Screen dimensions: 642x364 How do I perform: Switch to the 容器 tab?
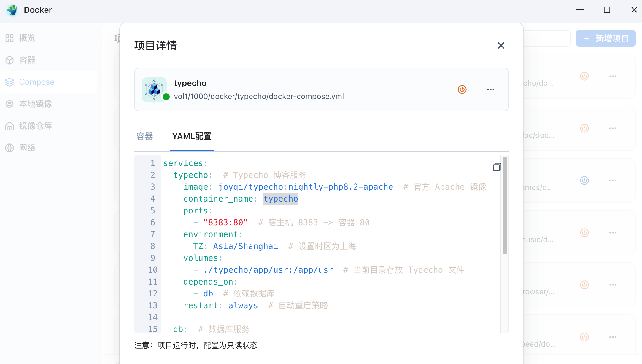145,136
